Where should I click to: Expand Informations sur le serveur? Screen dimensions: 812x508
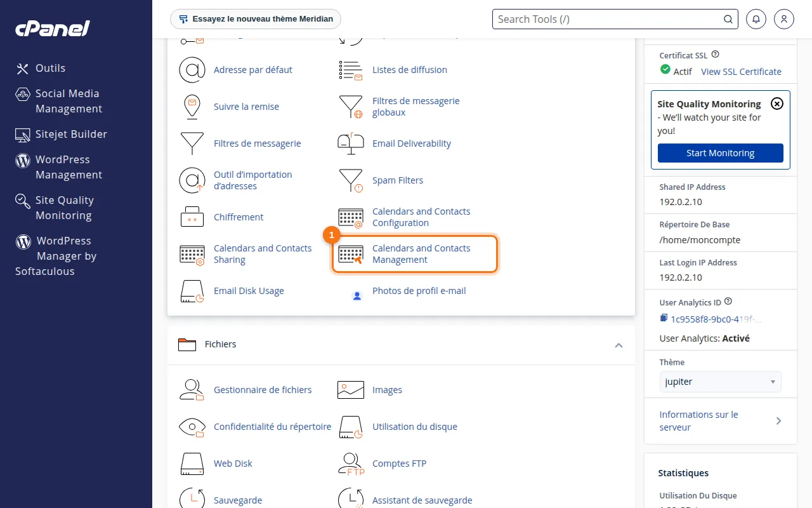[721, 421]
